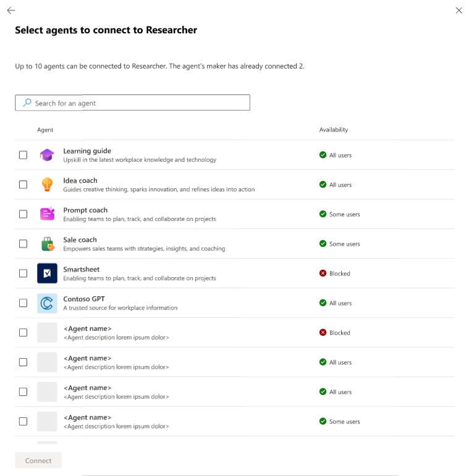Screen dimensions: 469x476
Task: Click the back arrow icon
Action: (x=11, y=10)
